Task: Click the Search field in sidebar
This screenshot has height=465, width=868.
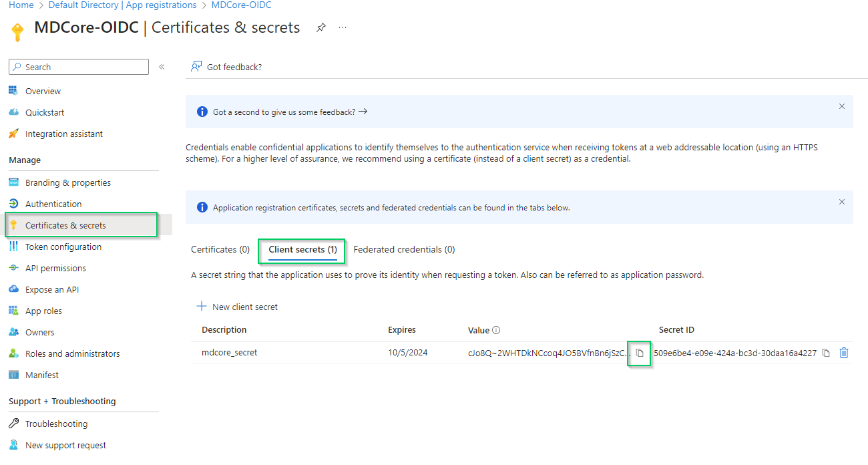Action: pyautogui.click(x=79, y=67)
